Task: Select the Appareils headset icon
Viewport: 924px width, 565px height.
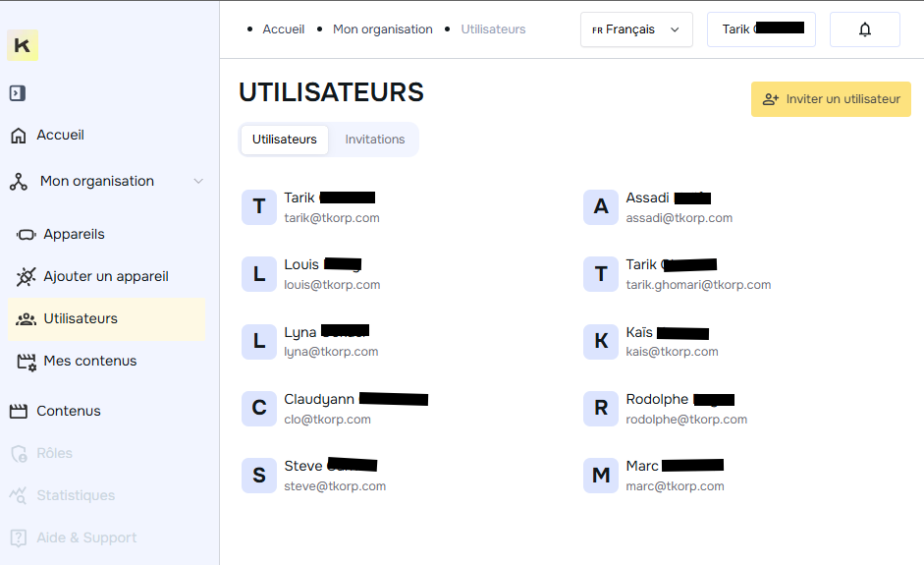Action: point(27,235)
